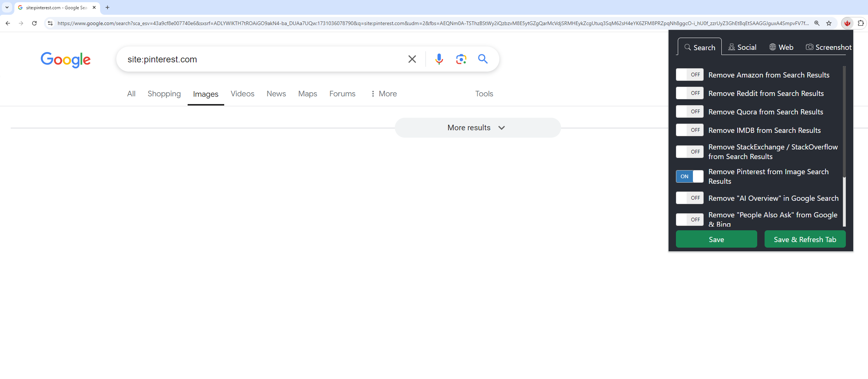This screenshot has width=868, height=379.
Task: Open the Tools search options
Action: pos(484,94)
